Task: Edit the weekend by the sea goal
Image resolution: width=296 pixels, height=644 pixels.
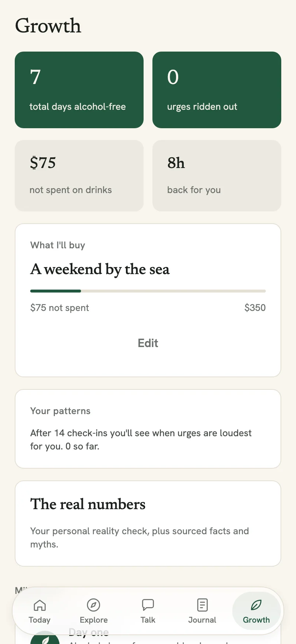Action: click(x=148, y=343)
